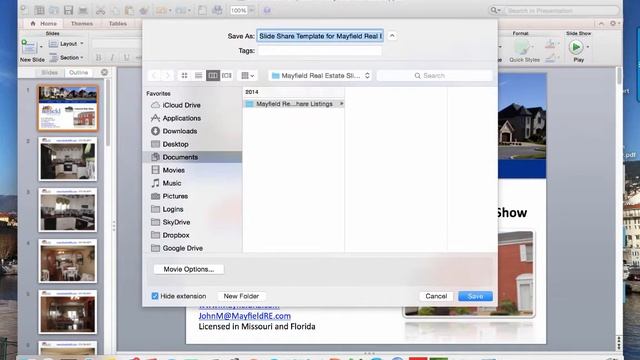Open the Section dropdown
Image resolution: width=640 pixels, height=360 pixels.
coord(66,58)
